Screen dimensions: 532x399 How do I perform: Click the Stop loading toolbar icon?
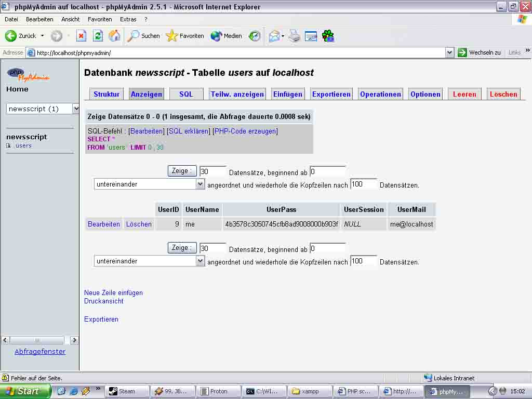(81, 36)
